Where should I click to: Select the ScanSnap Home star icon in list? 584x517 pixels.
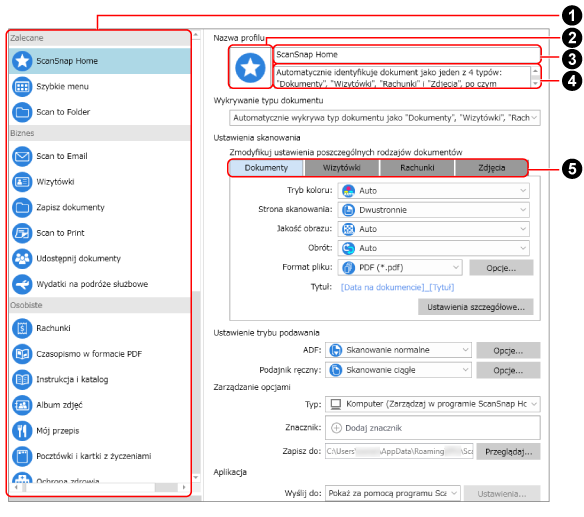22,61
